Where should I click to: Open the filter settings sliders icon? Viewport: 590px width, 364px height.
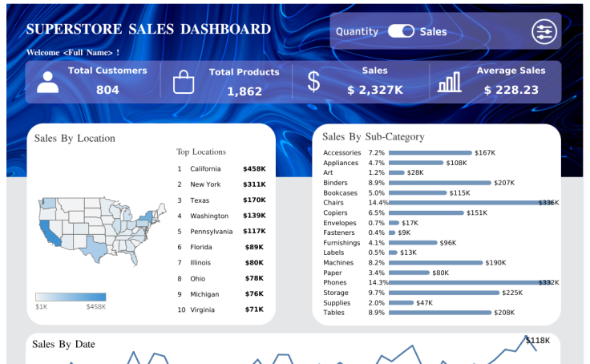544,31
